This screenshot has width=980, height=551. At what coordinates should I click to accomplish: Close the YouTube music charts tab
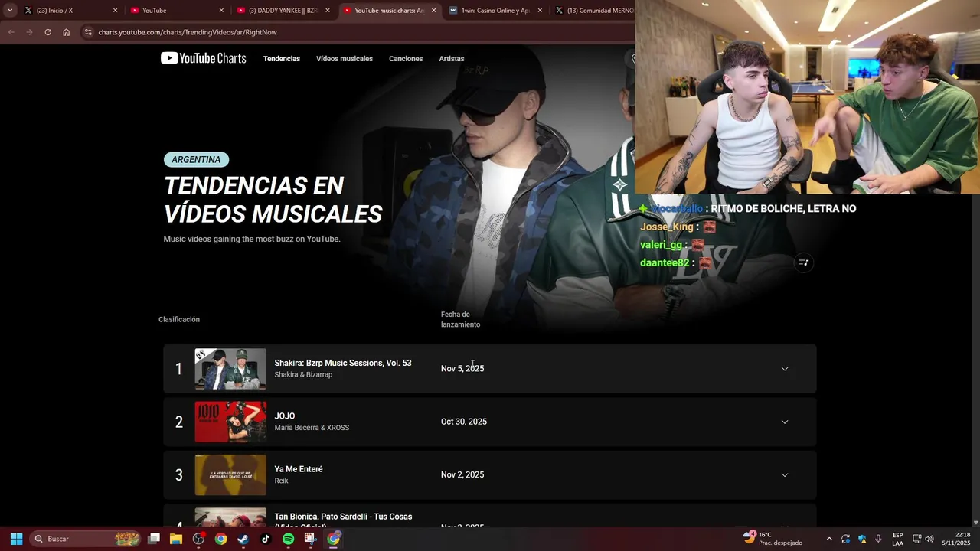(434, 11)
